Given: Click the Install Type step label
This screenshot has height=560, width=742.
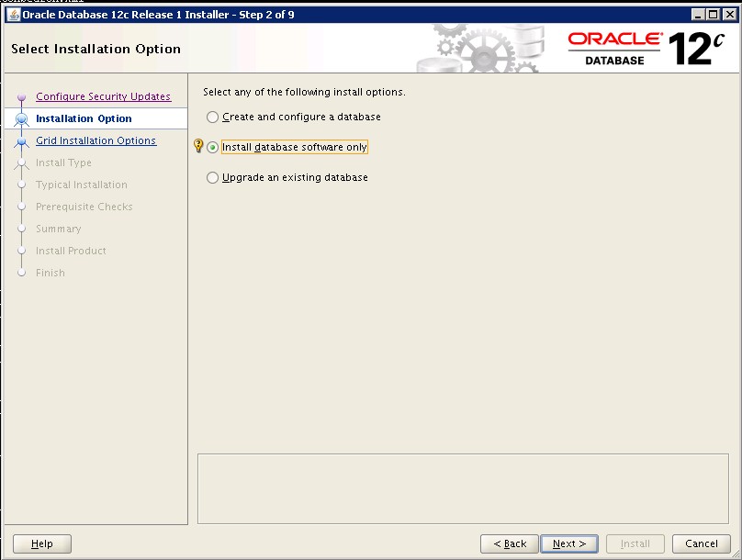Looking at the screenshot, I should pyautogui.click(x=64, y=162).
